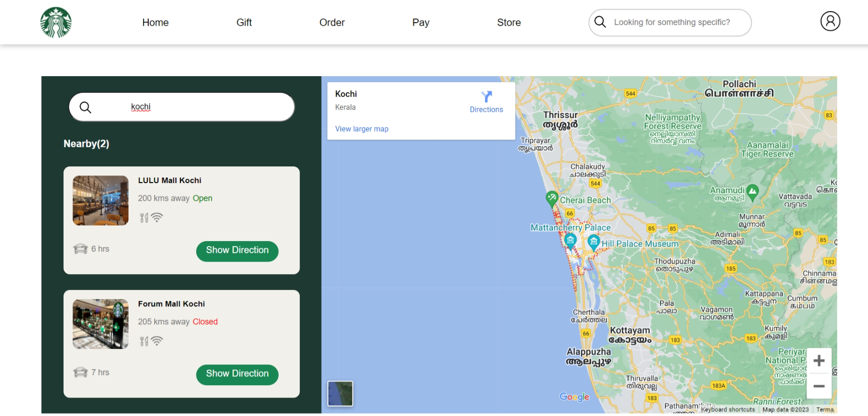Click the Starbucks logo in header
Viewport: 868px width, 416px height.
(x=56, y=22)
